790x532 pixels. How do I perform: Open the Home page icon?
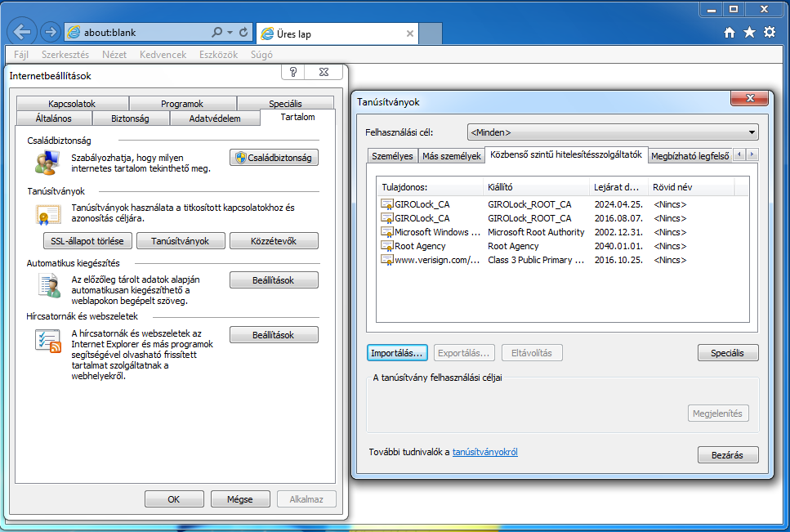pos(729,33)
